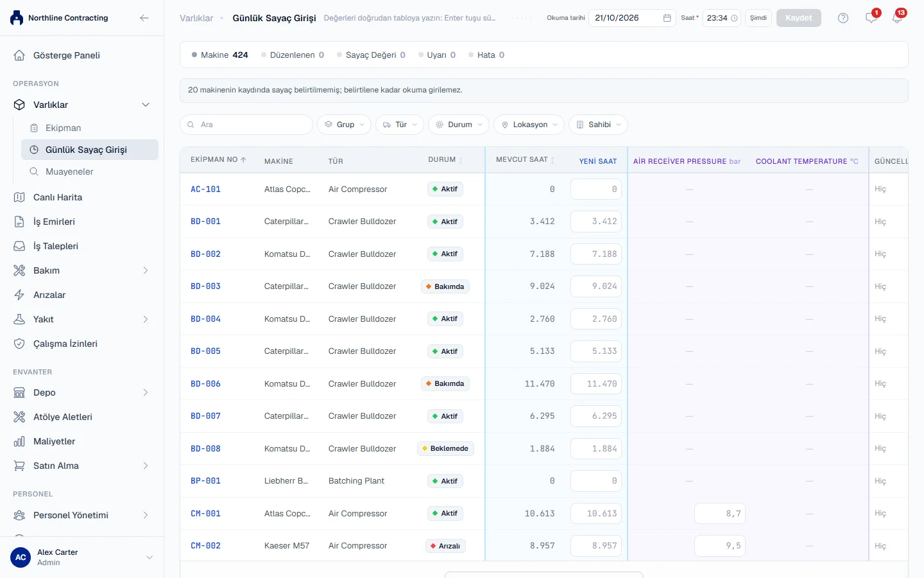The image size is (924, 578).
Task: Sort by Mevcut Saat column header
Action: 525,159
